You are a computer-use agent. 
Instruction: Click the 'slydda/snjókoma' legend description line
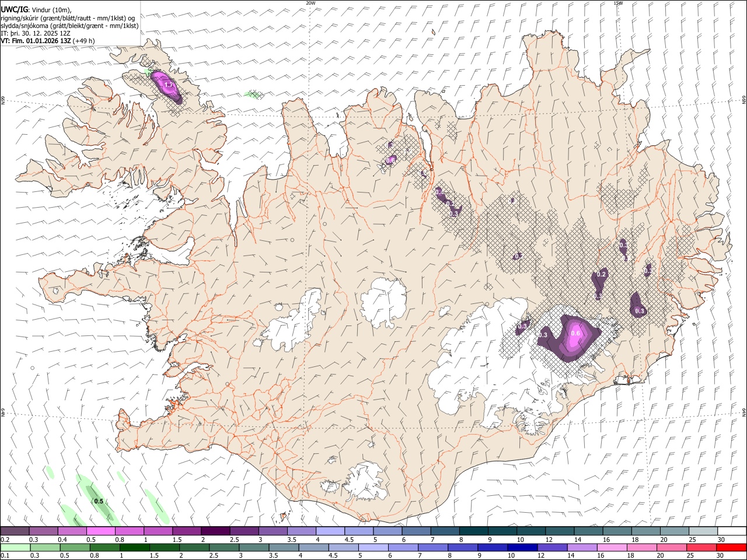click(69, 26)
